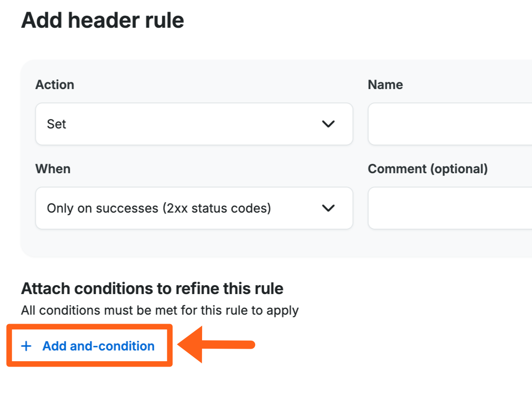Click the 'Name' field label
Screen dimensions: 532x393
click(x=385, y=85)
